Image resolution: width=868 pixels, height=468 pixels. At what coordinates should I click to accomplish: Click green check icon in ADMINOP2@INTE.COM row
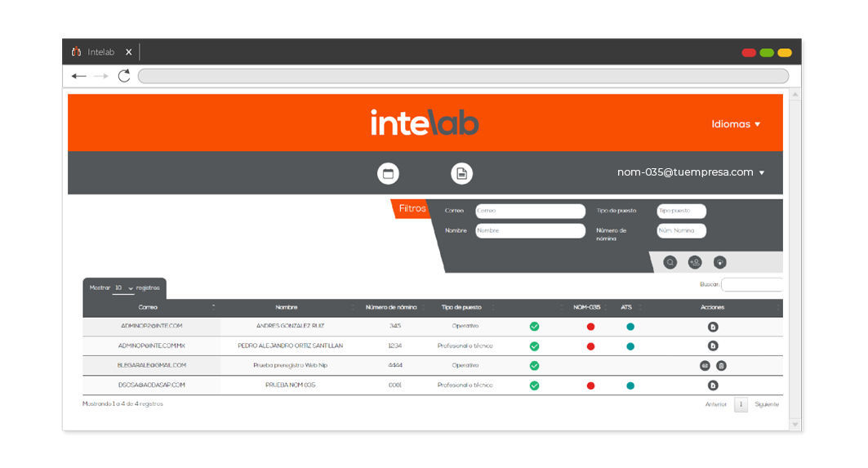(x=534, y=327)
